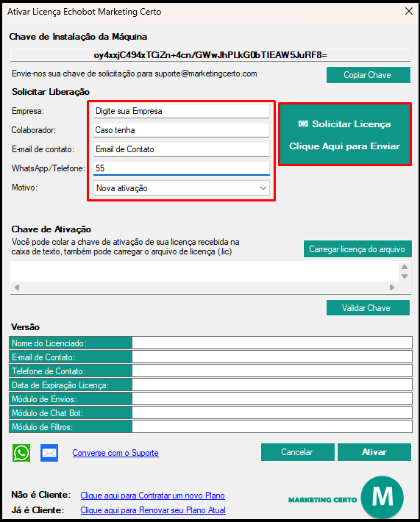Click the Validar Chave button
This screenshot has height=522, width=420.
click(368, 307)
